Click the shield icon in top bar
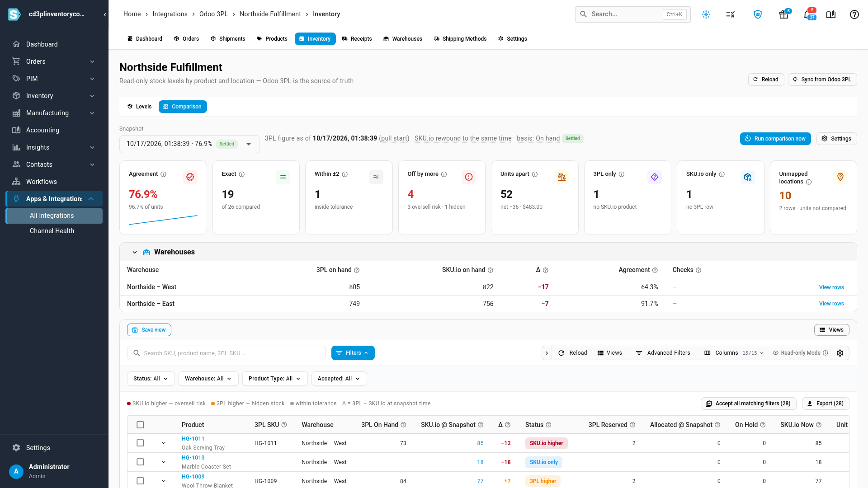The image size is (868, 488). (758, 14)
